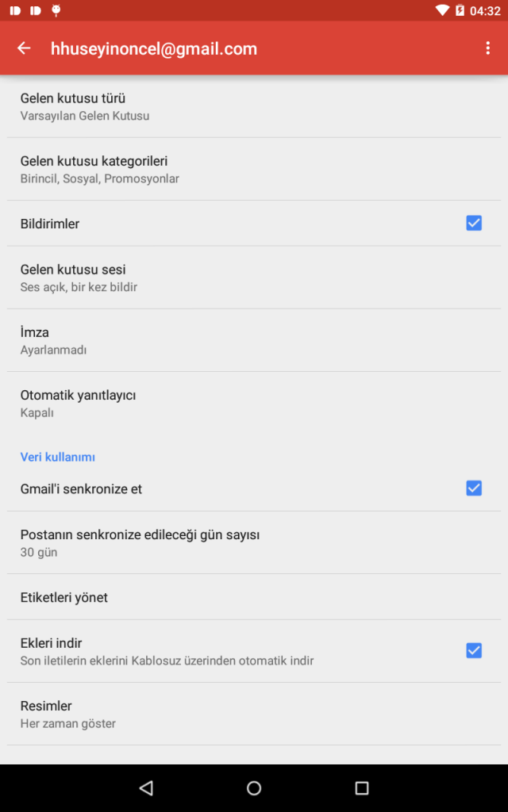This screenshot has width=508, height=812.
Task: Change Postanın senkronize edileceği gün sayısı
Action: (254, 542)
